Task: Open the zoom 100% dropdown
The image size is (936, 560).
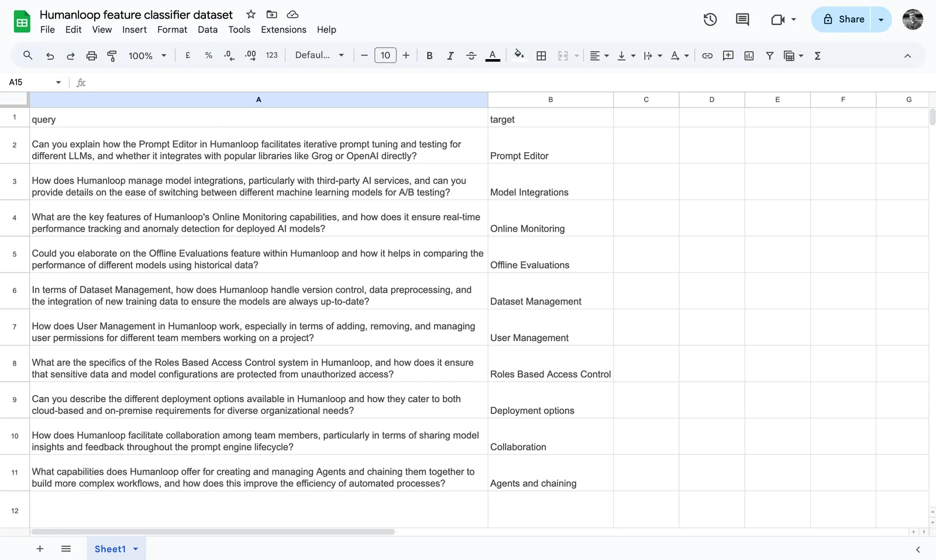Action: (147, 56)
